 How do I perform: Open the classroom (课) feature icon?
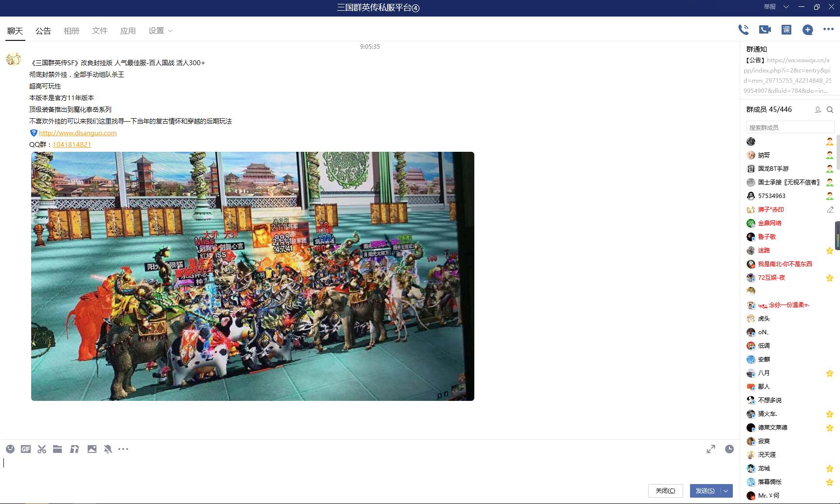786,30
